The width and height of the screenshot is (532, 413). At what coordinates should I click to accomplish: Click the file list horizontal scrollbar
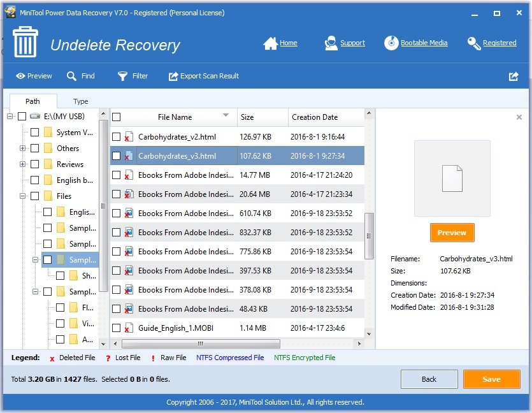point(201,344)
